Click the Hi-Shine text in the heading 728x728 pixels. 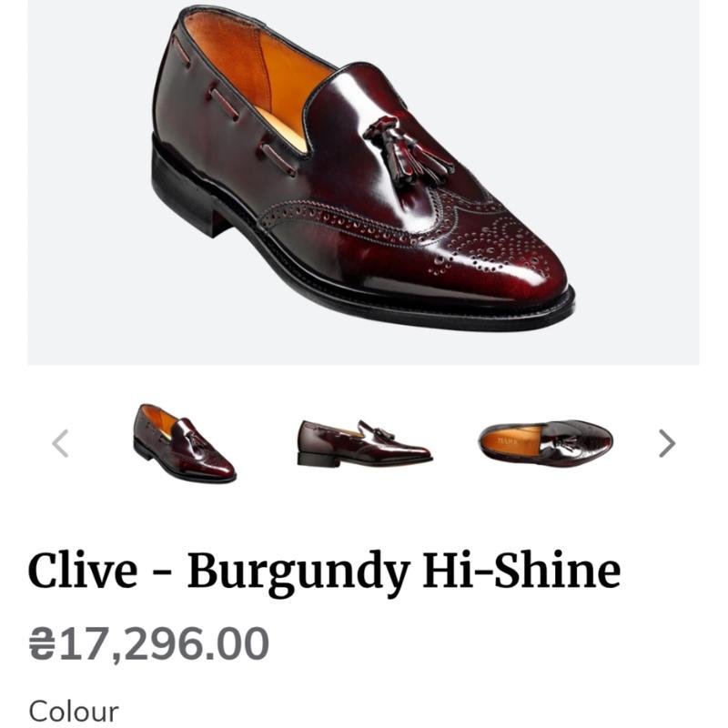click(x=521, y=569)
